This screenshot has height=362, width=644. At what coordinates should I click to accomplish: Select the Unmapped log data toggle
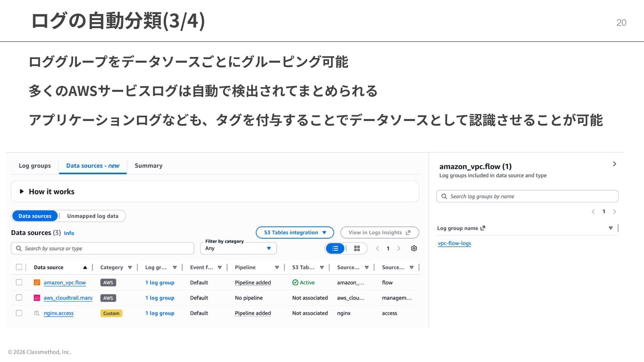[x=93, y=216]
